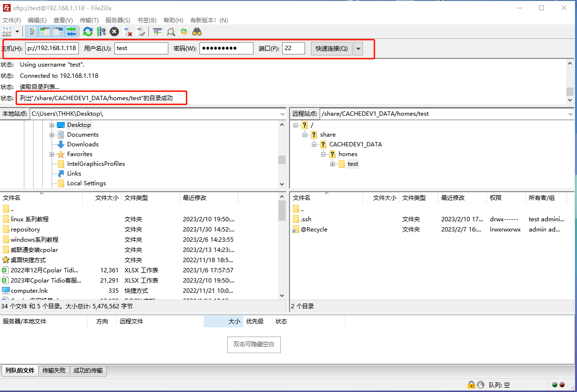Toggle processing of the transfer queue

[x=101, y=32]
